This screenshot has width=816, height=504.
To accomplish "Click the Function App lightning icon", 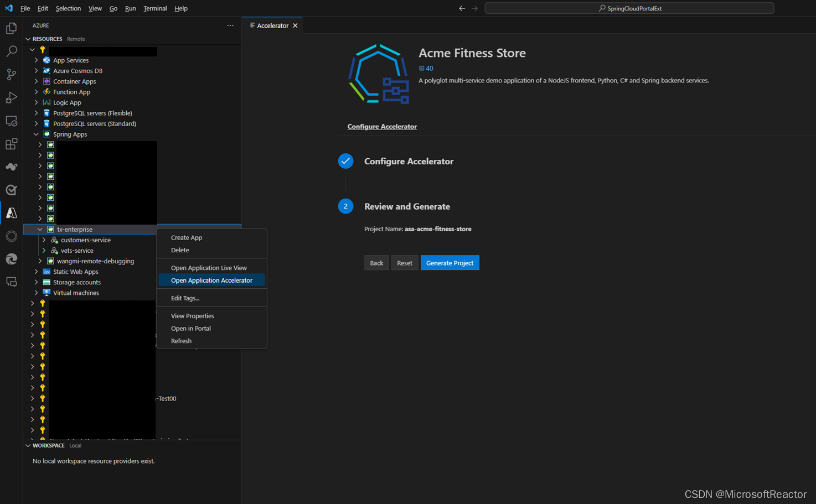I will click(47, 92).
